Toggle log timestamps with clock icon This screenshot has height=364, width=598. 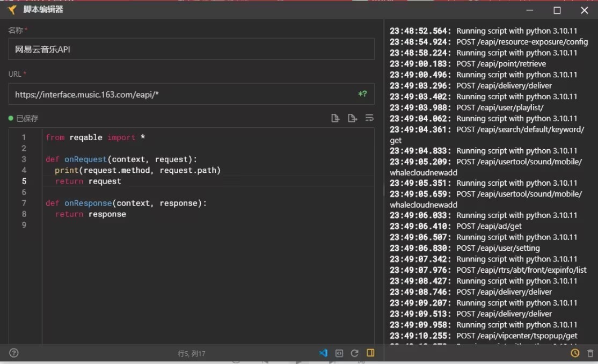click(575, 353)
